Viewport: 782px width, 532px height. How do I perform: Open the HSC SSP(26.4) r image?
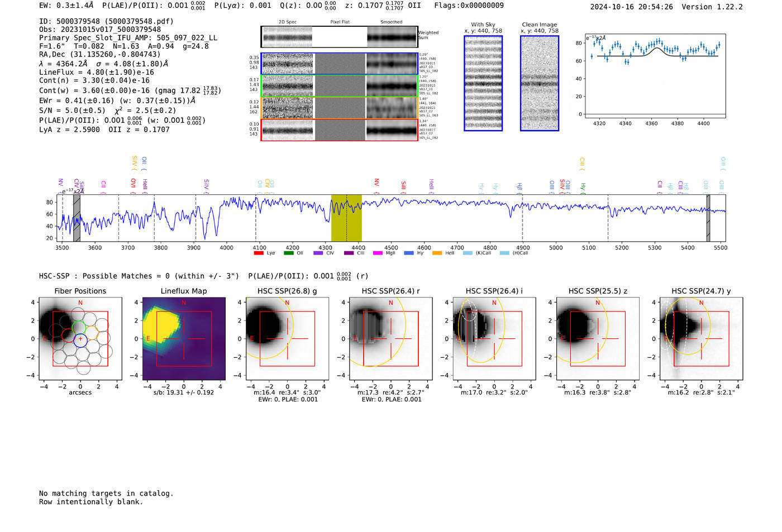coord(390,339)
